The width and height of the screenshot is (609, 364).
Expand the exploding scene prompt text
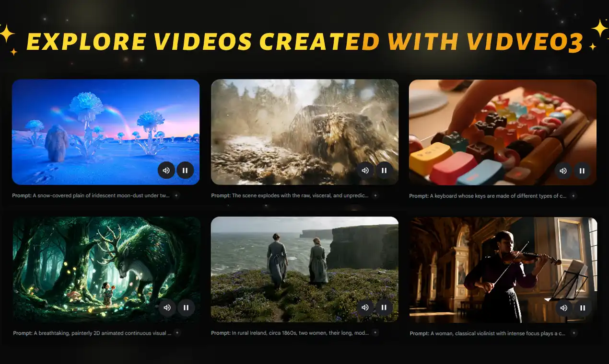click(375, 195)
